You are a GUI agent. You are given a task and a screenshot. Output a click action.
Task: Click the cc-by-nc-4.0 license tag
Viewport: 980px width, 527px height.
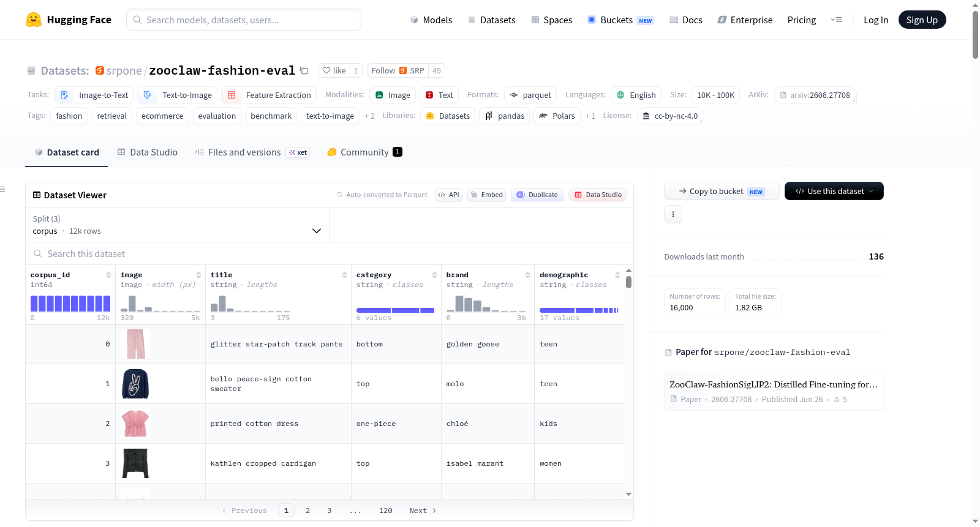point(670,116)
